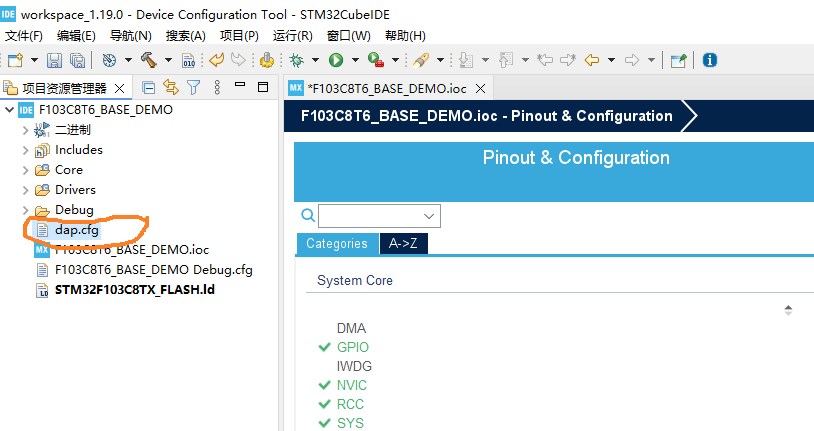
Task: Start debugging with the green bug icon
Action: 296,60
